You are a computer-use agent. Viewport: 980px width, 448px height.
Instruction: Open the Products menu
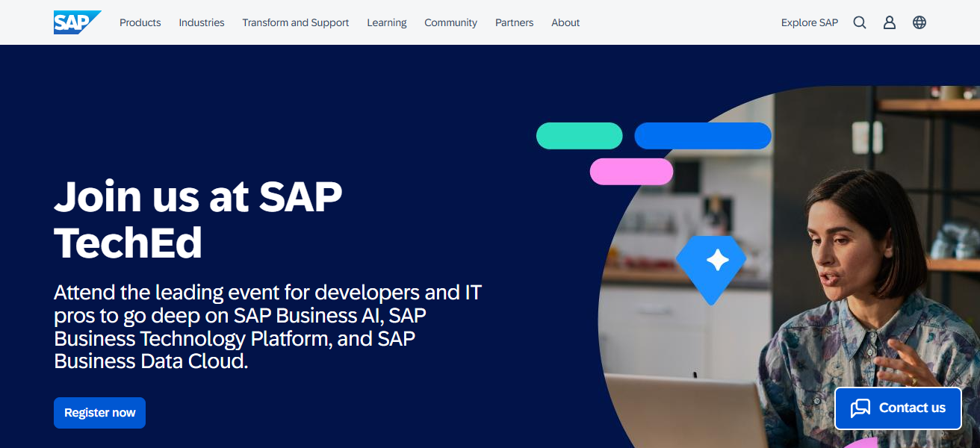140,22
